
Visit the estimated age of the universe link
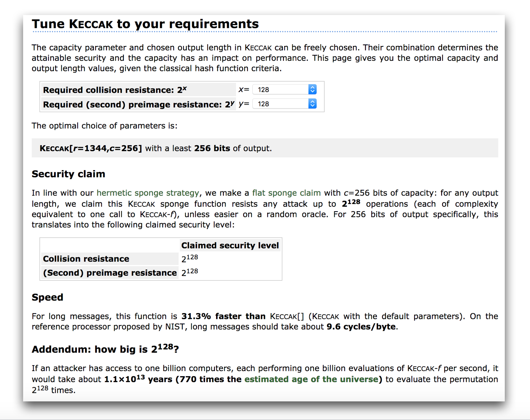[311, 379]
